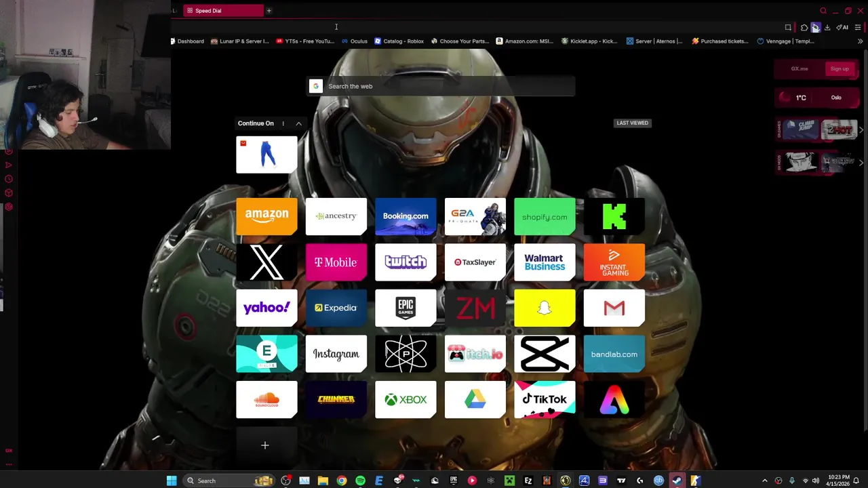The height and width of the screenshot is (488, 868).
Task: Open the Epic Games speed dial tile
Action: 406,308
